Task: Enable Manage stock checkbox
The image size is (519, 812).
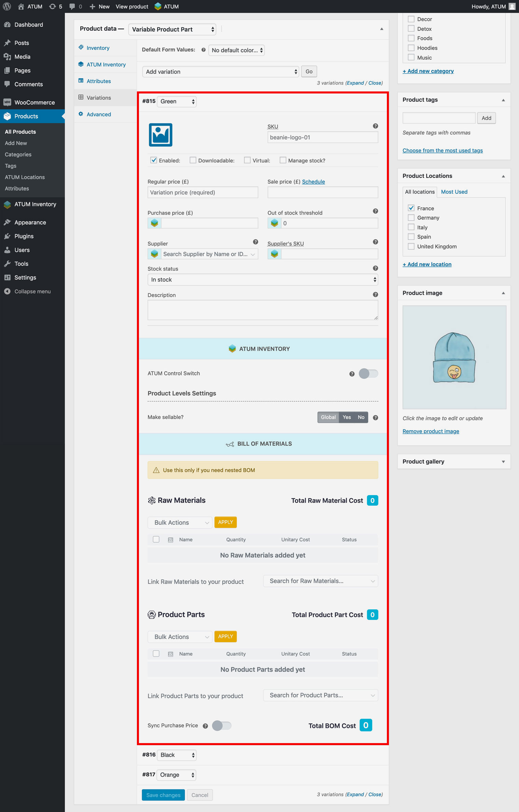Action: click(283, 160)
